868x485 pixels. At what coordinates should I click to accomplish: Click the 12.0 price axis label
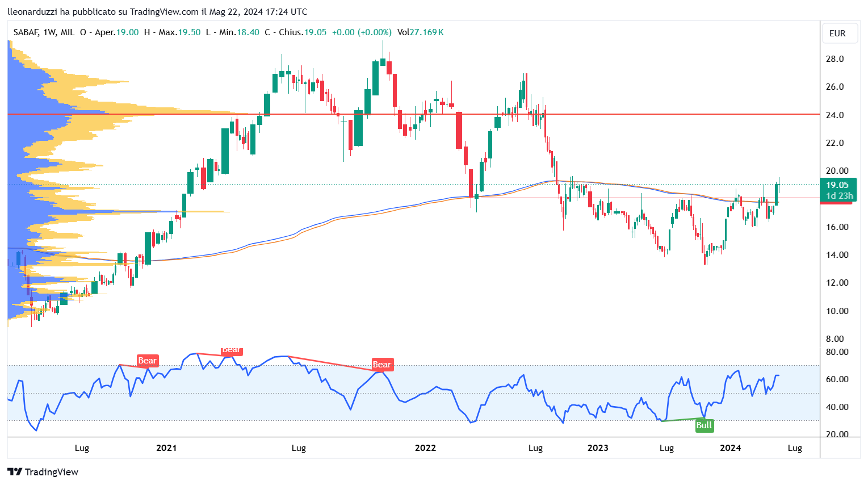[x=837, y=283]
